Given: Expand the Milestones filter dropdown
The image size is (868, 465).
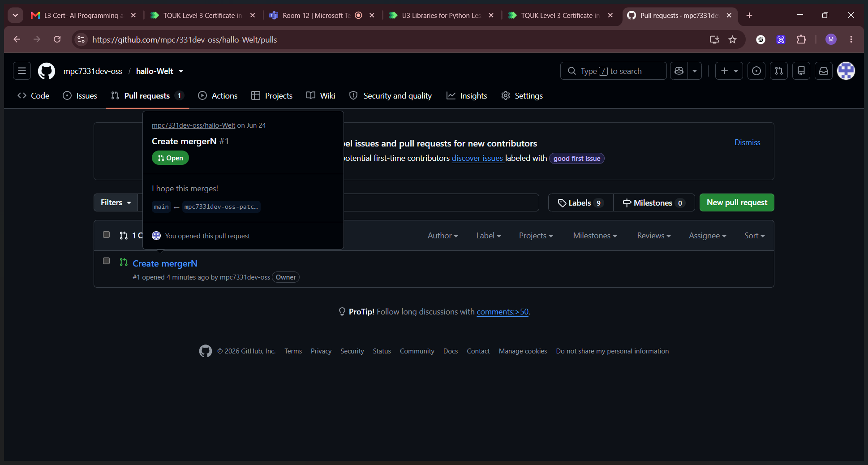Looking at the screenshot, I should (x=595, y=236).
